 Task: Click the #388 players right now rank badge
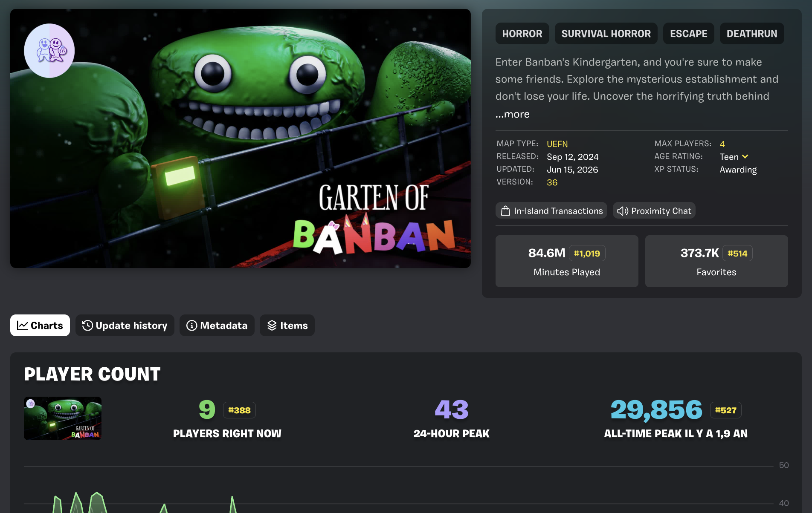tap(239, 410)
